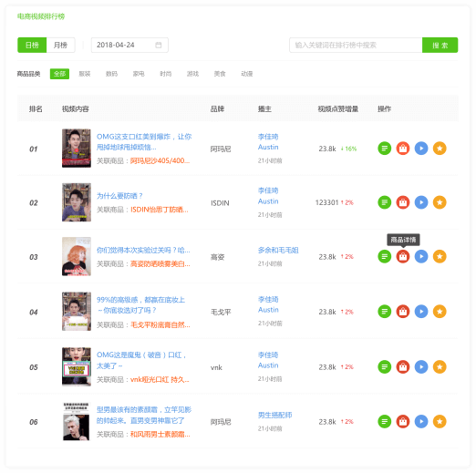Click thumbnail of orange-haired row 03 video
Viewport: 476px width, 473px height.
pyautogui.click(x=77, y=256)
